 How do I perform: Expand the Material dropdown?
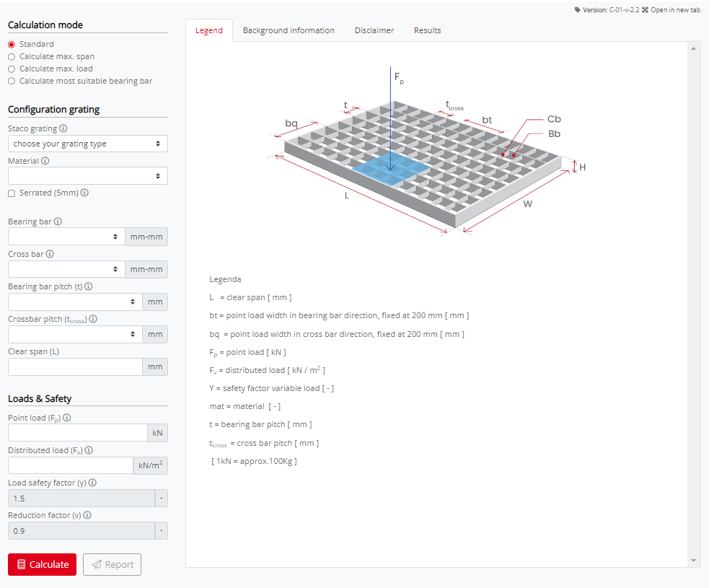tap(87, 175)
